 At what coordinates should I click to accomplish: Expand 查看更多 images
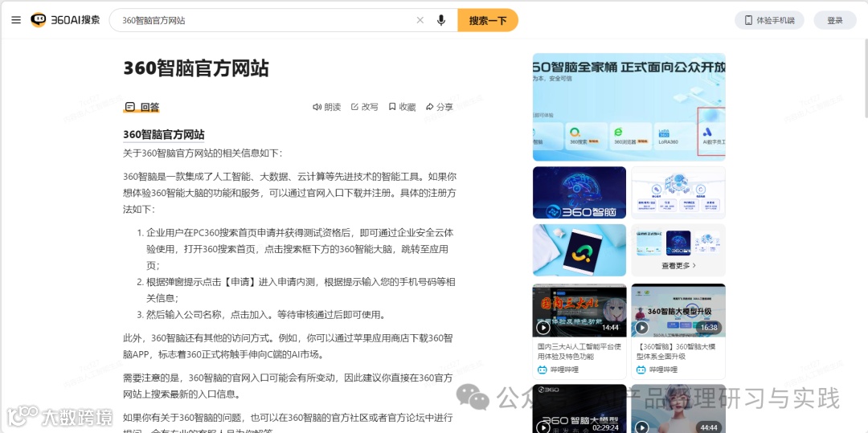click(678, 265)
